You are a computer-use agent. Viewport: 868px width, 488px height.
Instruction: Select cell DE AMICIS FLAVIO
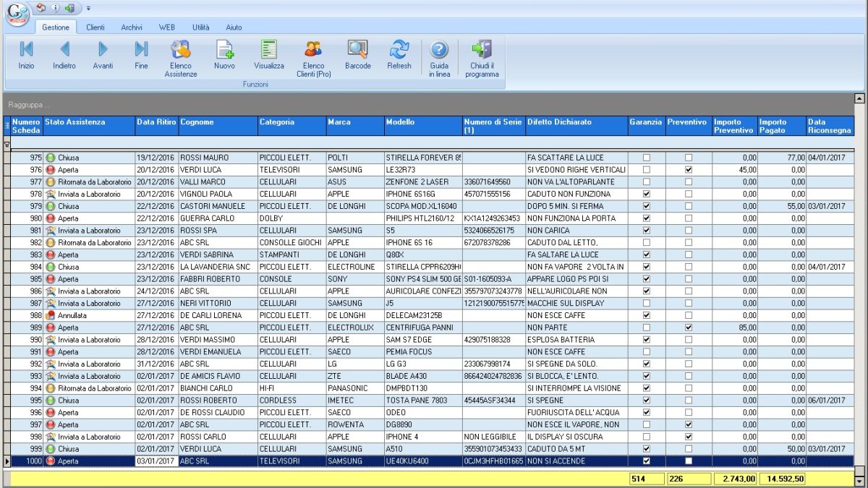click(x=218, y=376)
